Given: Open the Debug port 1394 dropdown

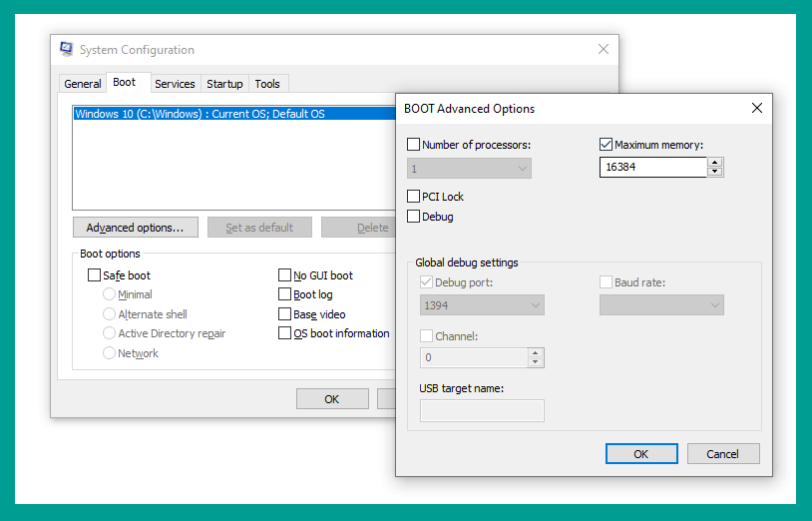Looking at the screenshot, I should pos(482,305).
